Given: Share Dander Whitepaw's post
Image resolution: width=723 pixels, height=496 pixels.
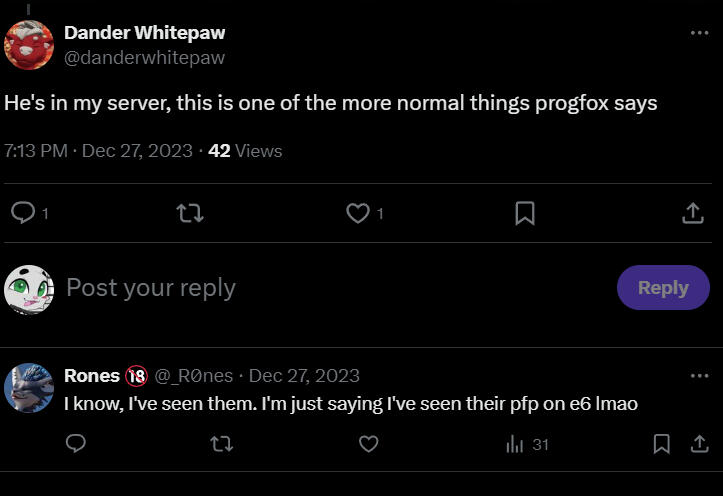Looking at the screenshot, I should [x=692, y=212].
